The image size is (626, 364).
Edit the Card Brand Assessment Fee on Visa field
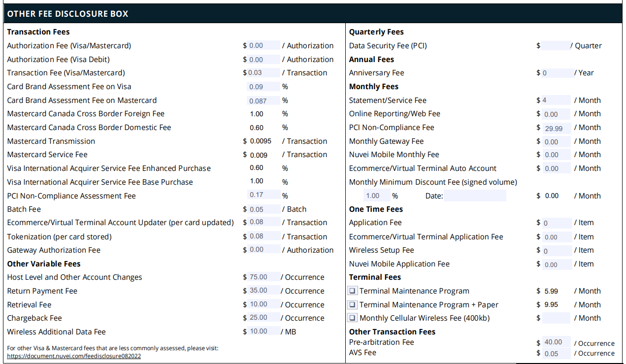click(264, 87)
